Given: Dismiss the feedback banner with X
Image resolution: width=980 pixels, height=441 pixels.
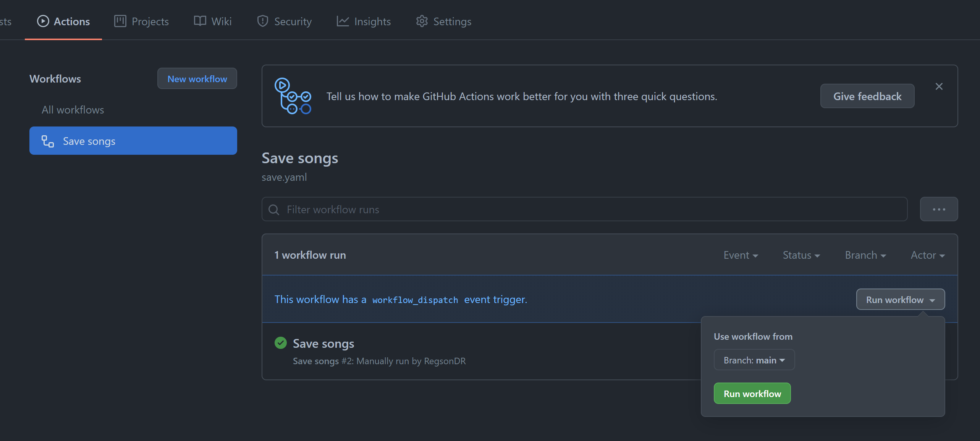Looking at the screenshot, I should pyautogui.click(x=939, y=87).
